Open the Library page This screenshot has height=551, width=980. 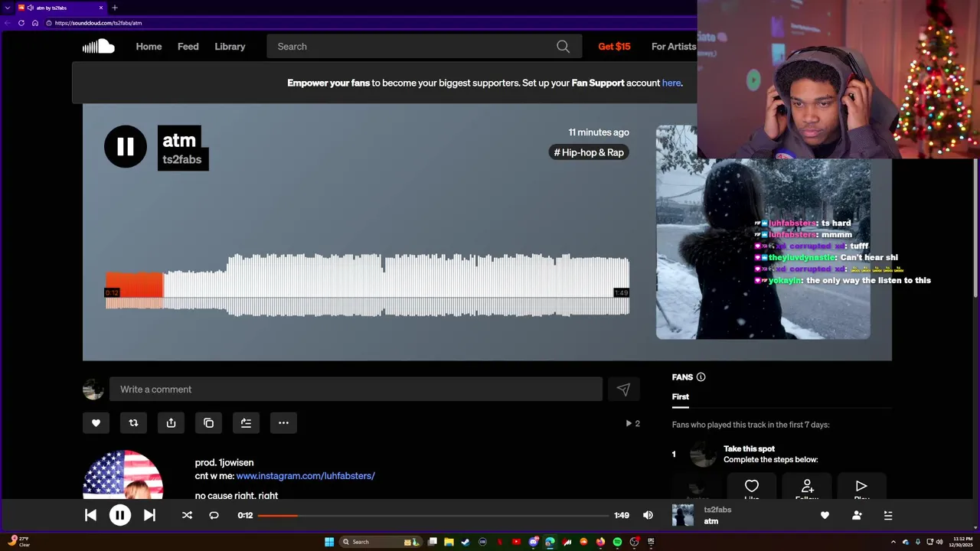[x=230, y=47]
